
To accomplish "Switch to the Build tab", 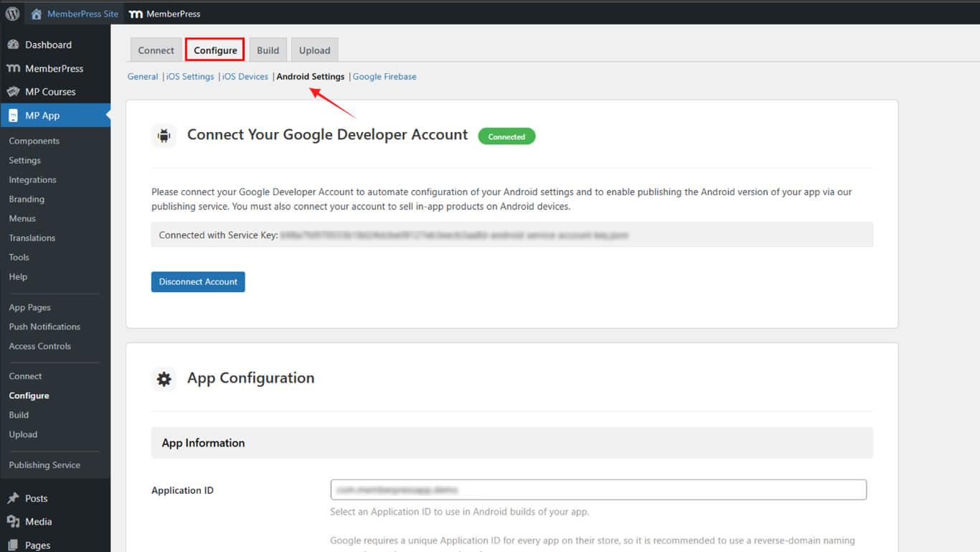I will [268, 50].
